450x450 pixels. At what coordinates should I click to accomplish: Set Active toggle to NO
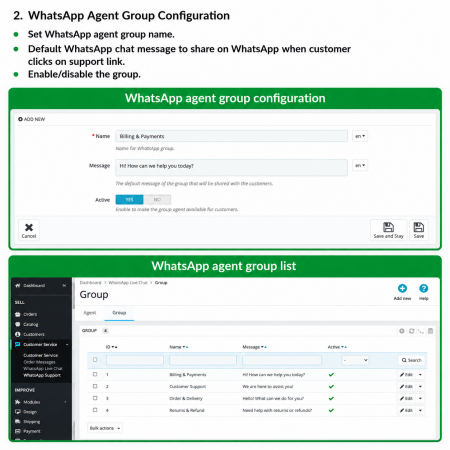tap(157, 200)
